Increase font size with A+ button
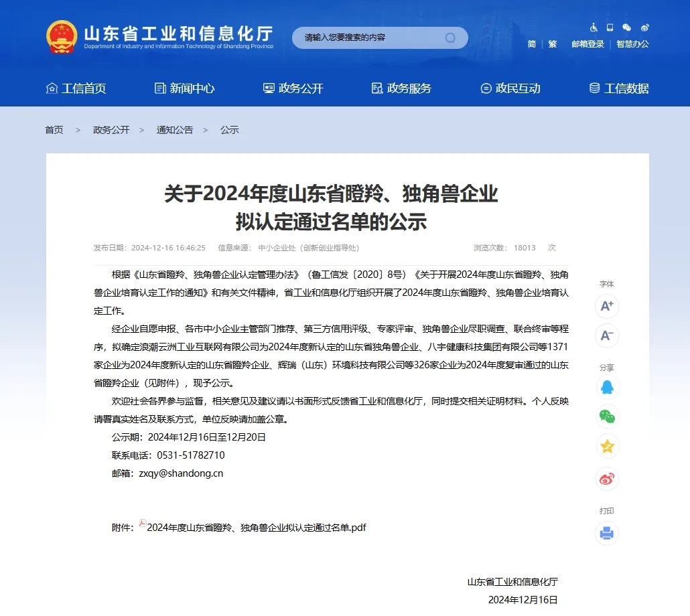The image size is (690, 616). pyautogui.click(x=607, y=306)
